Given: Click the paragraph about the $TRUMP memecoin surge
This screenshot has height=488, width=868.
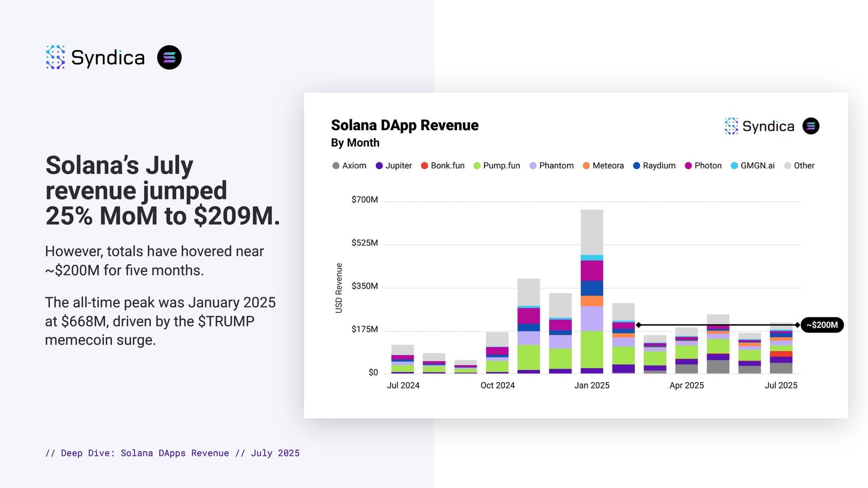Looking at the screenshot, I should pos(160,321).
